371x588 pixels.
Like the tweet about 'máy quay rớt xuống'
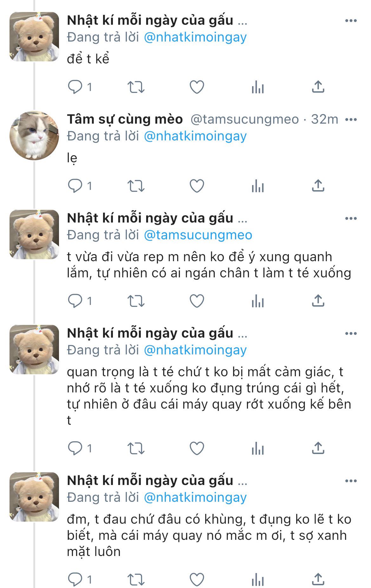(x=197, y=448)
